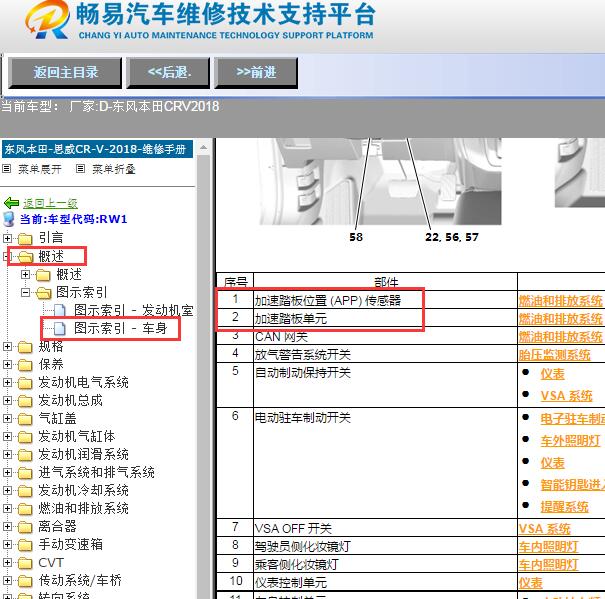The width and height of the screenshot is (605, 599).
Task: Click the green return arrow icon
Action: [11, 203]
